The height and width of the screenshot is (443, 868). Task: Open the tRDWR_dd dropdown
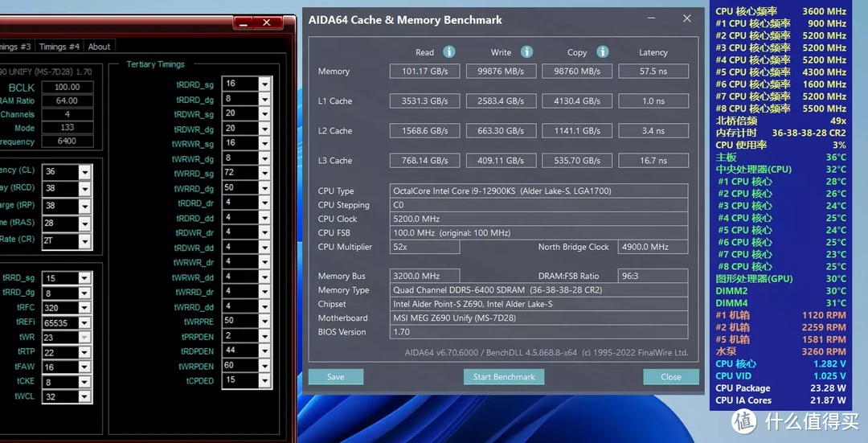(x=264, y=247)
